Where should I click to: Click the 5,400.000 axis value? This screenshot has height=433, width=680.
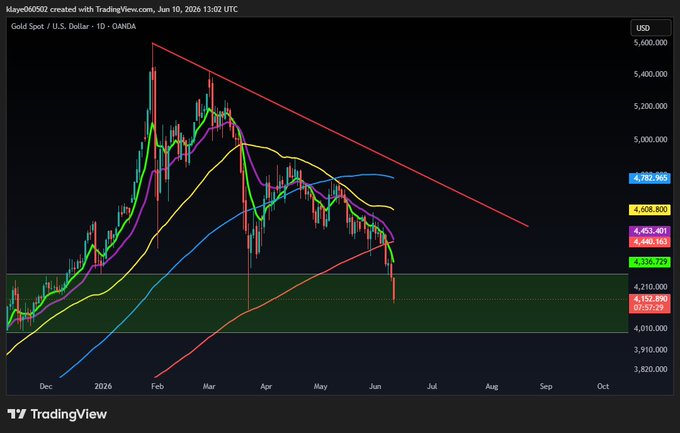point(650,74)
